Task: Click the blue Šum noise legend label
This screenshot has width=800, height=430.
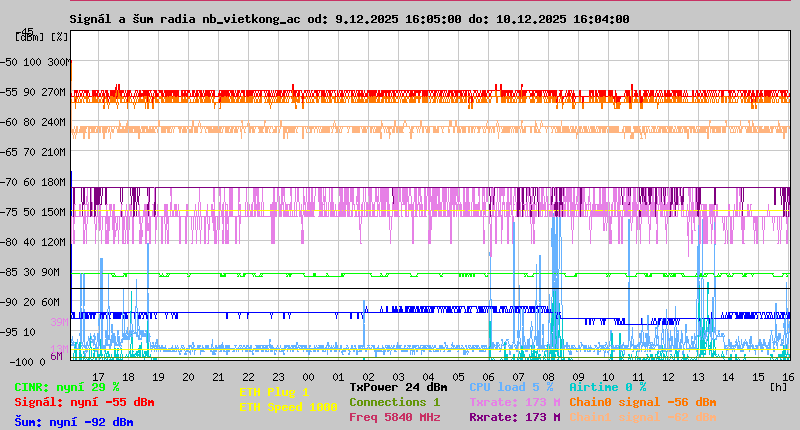Action: coord(74,422)
